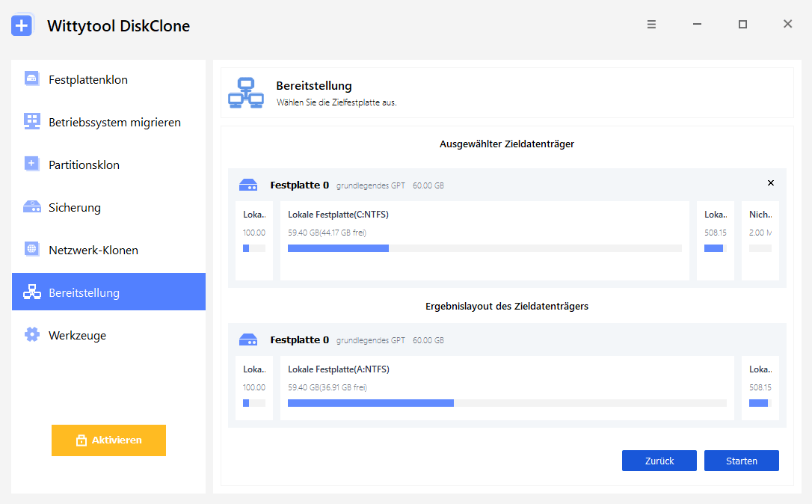Click the lock icon on Aktivieren
Screen dimensions: 812x504
[x=81, y=440]
